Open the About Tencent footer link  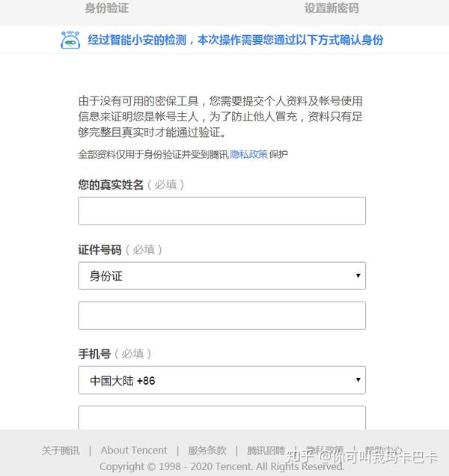pyautogui.click(x=134, y=451)
